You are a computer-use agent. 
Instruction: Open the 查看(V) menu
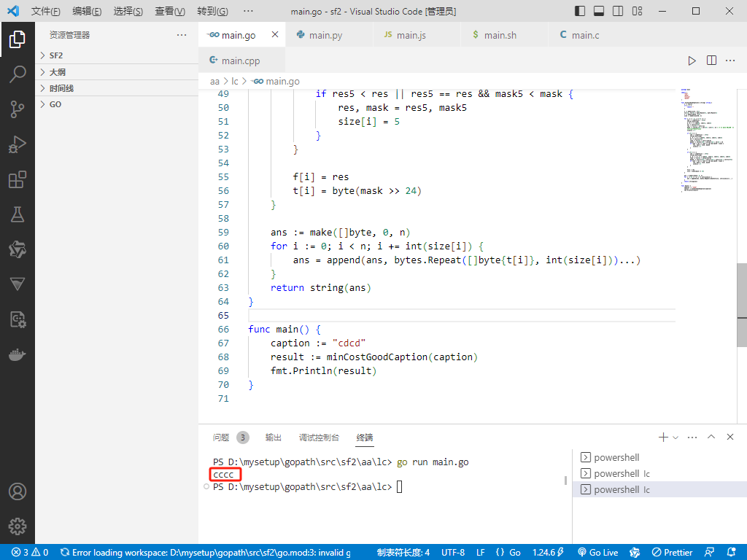pyautogui.click(x=170, y=11)
